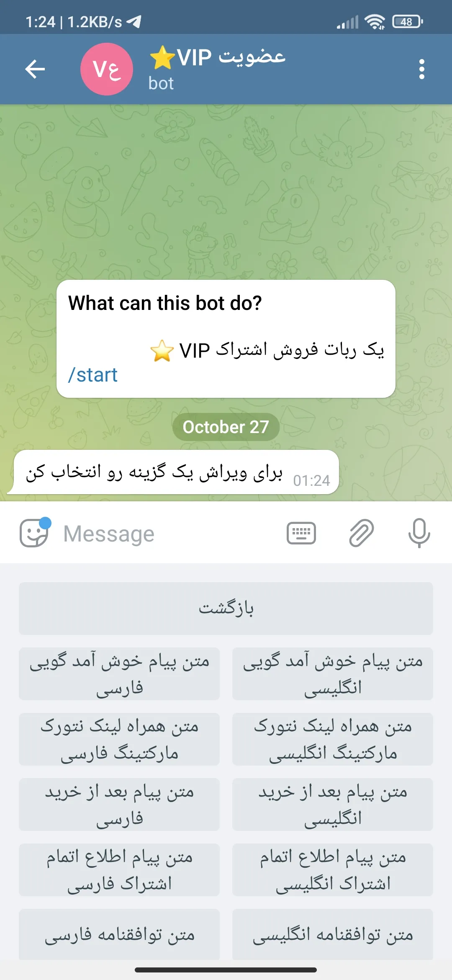Open متن توافقنامه فارسی option

click(119, 934)
